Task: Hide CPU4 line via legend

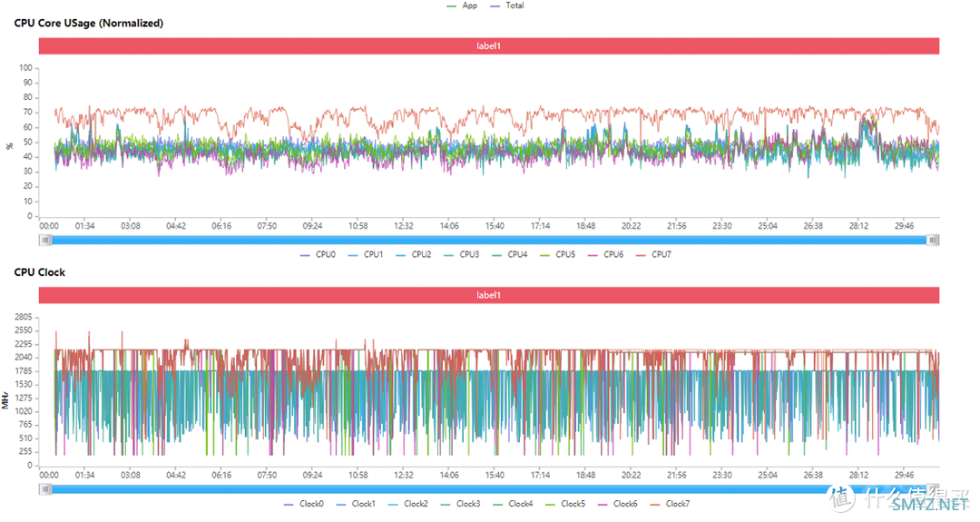Action: [x=510, y=254]
